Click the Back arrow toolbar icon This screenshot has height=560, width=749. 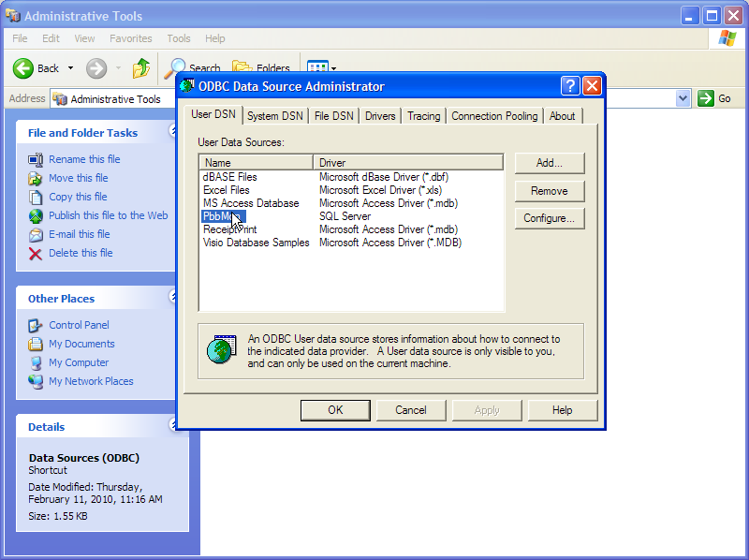(x=23, y=68)
